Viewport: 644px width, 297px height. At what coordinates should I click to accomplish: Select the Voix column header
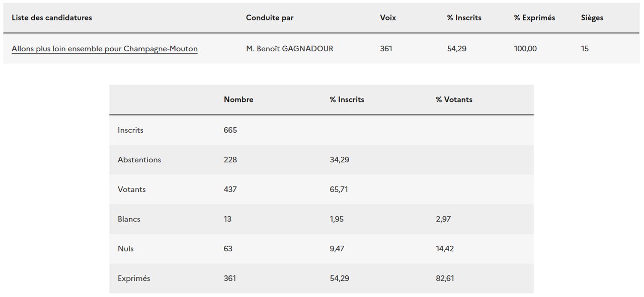pyautogui.click(x=388, y=18)
